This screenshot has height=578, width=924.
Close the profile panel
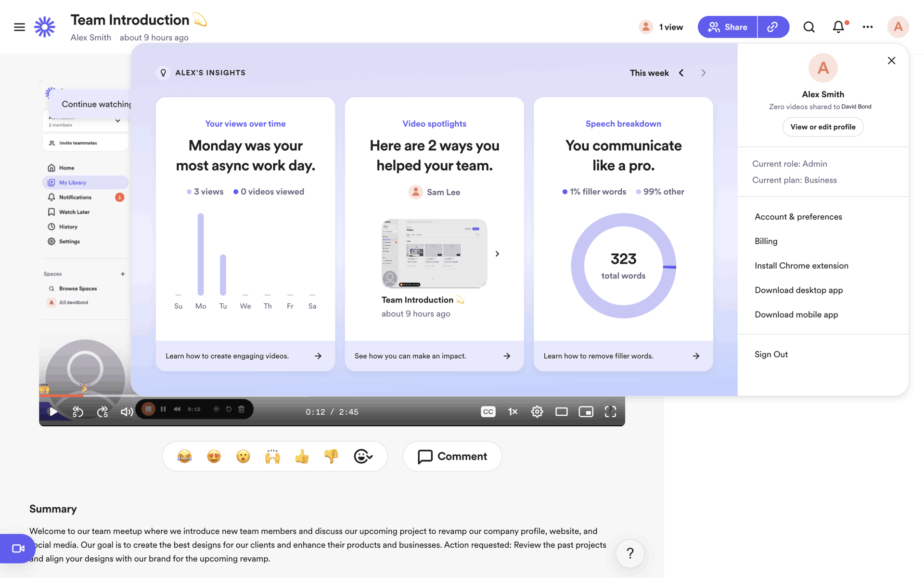pyautogui.click(x=891, y=61)
